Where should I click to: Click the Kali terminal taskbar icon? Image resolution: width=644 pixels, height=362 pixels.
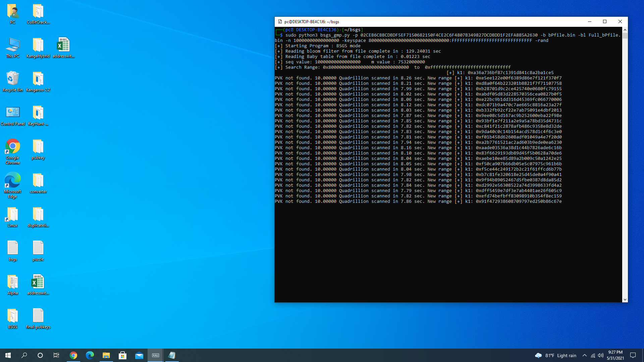156,355
